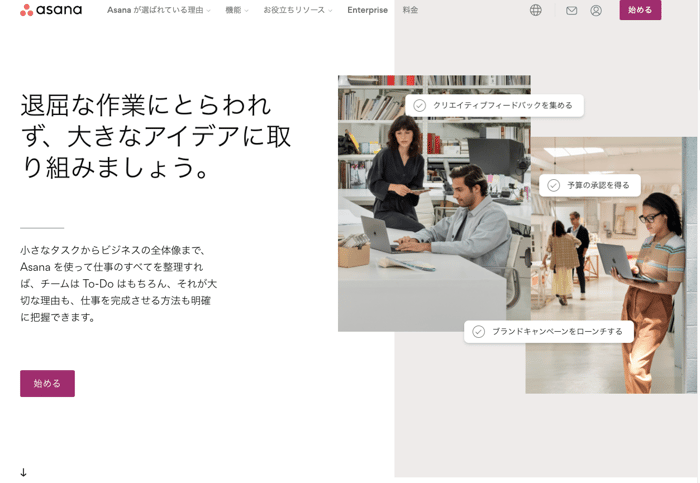Click the office photo with two colleagues
700x483 pixels.
tap(434, 203)
